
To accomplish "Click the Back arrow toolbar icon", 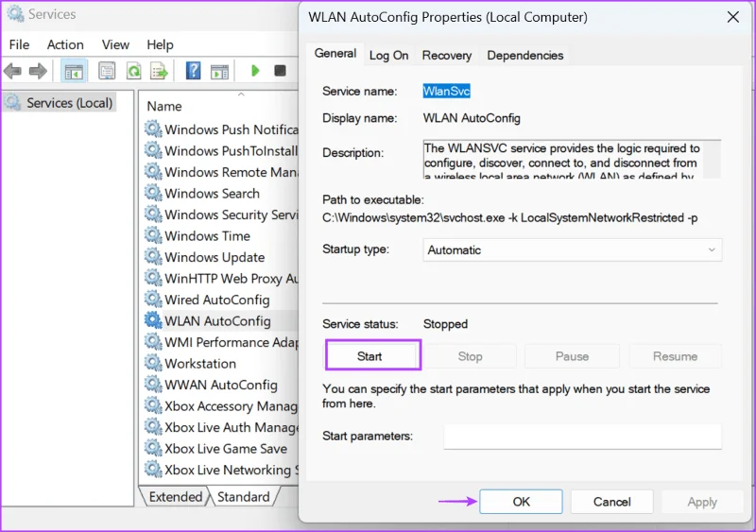I will (x=12, y=72).
